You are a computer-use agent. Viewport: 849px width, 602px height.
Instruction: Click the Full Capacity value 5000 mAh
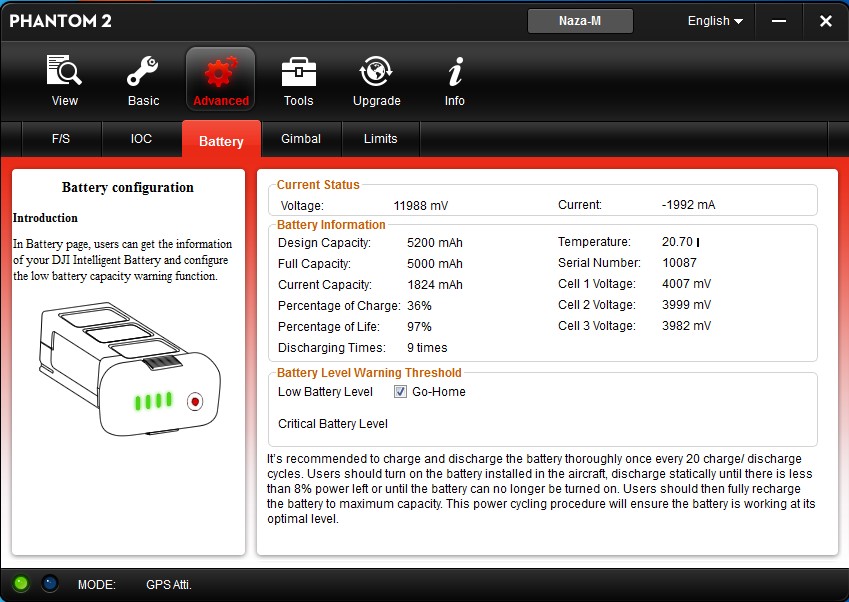point(435,264)
